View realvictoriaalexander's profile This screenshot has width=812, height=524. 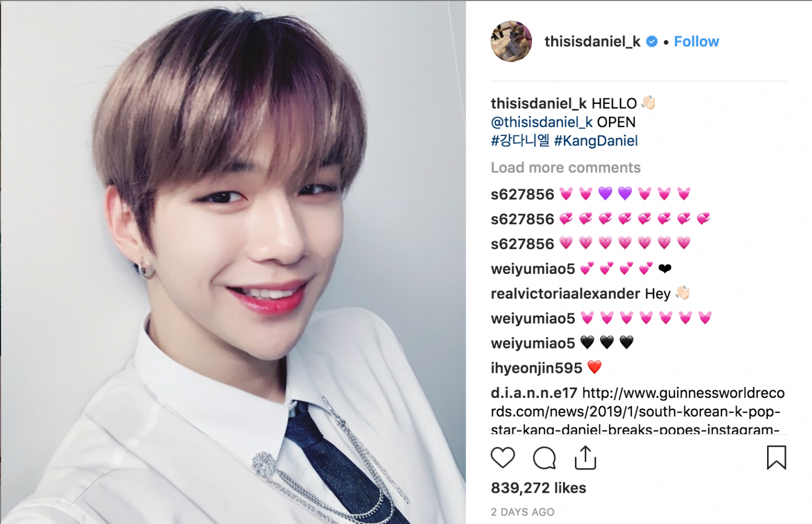click(566, 293)
